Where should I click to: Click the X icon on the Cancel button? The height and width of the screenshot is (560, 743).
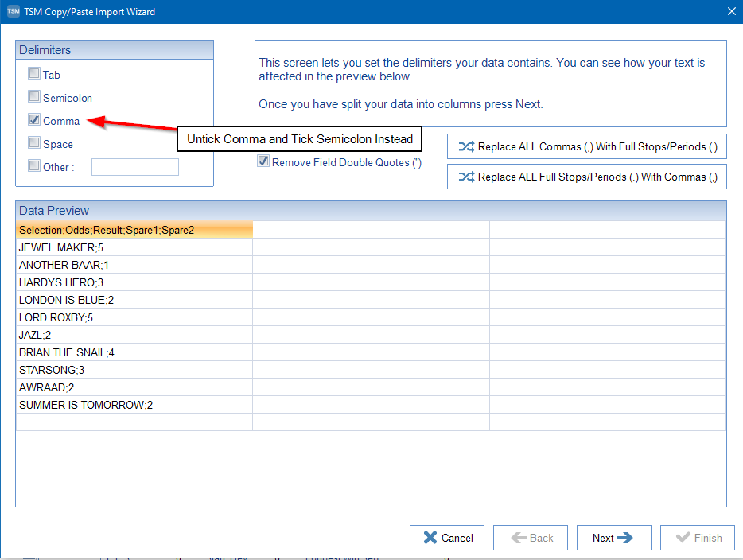click(x=430, y=538)
